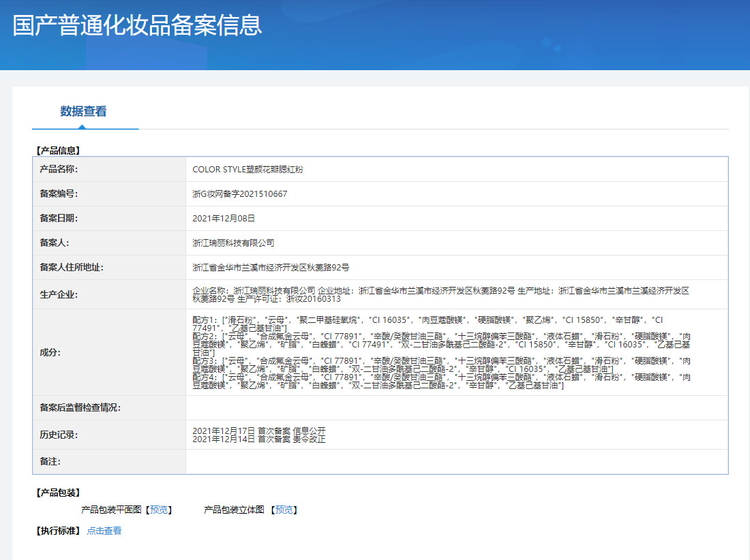Screen dimensions: 750x560
Task: Select the history entry 2021年12月14日 责令改正
Action: coord(259,439)
